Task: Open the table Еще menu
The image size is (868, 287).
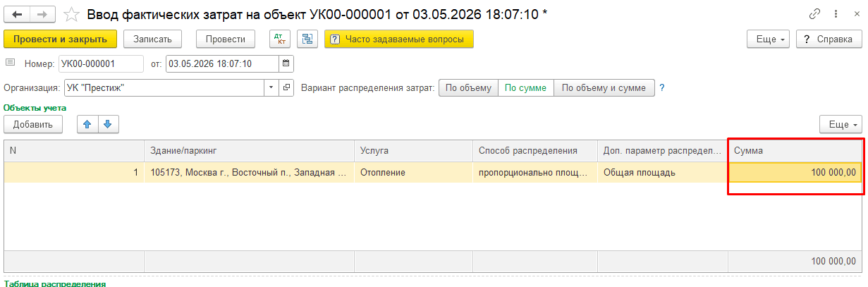Action: 841,124
